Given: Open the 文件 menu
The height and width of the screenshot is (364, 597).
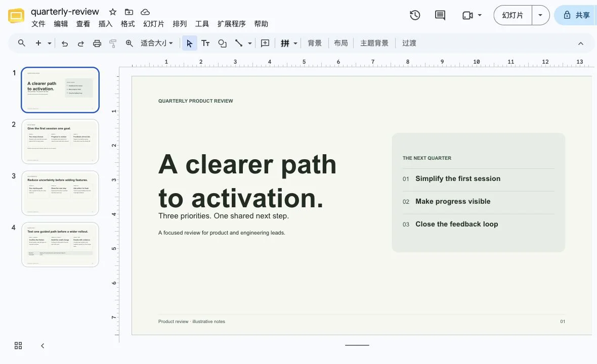Looking at the screenshot, I should (x=38, y=24).
